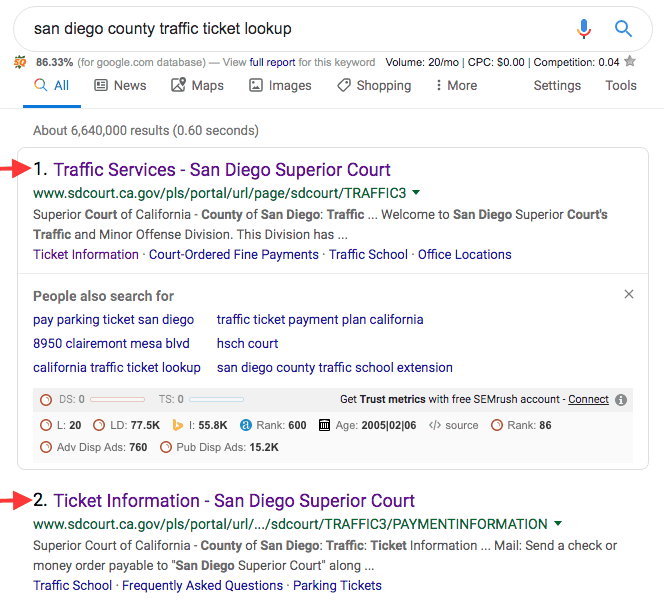Switch to the News tab
The width and height of the screenshot is (664, 601).
(x=120, y=86)
